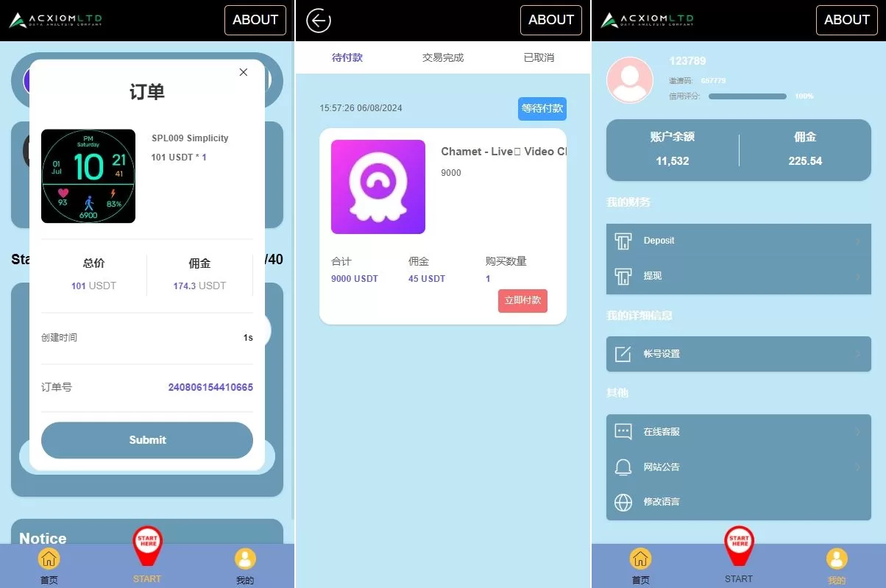886x588 pixels.
Task: Click the 我的 profile icon in right panel
Action: (837, 559)
